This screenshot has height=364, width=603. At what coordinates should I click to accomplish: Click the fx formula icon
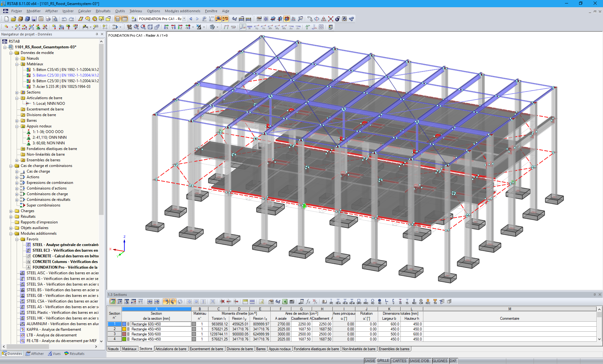point(308,302)
